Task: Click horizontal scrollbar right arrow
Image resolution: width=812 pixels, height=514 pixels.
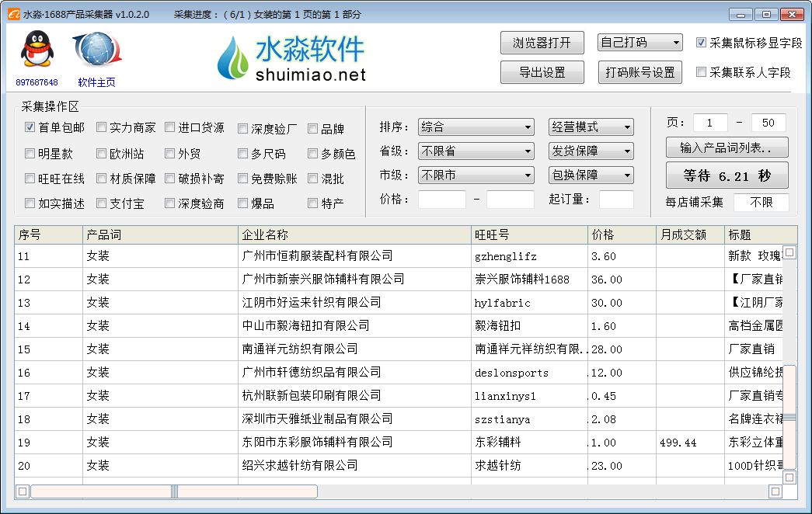Action: [775, 491]
